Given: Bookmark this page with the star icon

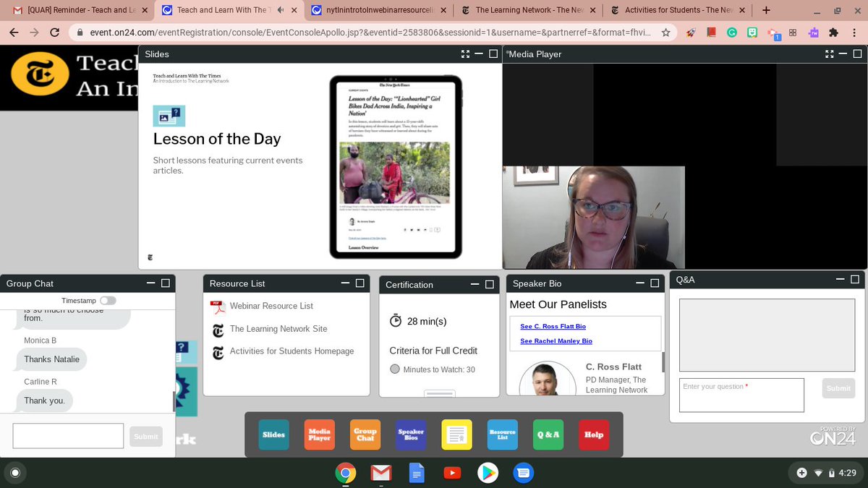Looking at the screenshot, I should (666, 33).
